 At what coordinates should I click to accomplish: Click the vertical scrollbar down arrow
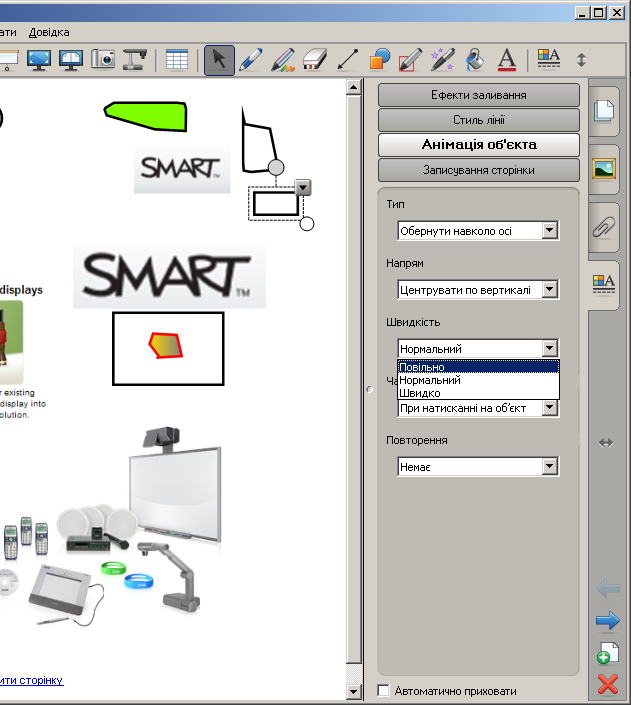click(x=354, y=692)
